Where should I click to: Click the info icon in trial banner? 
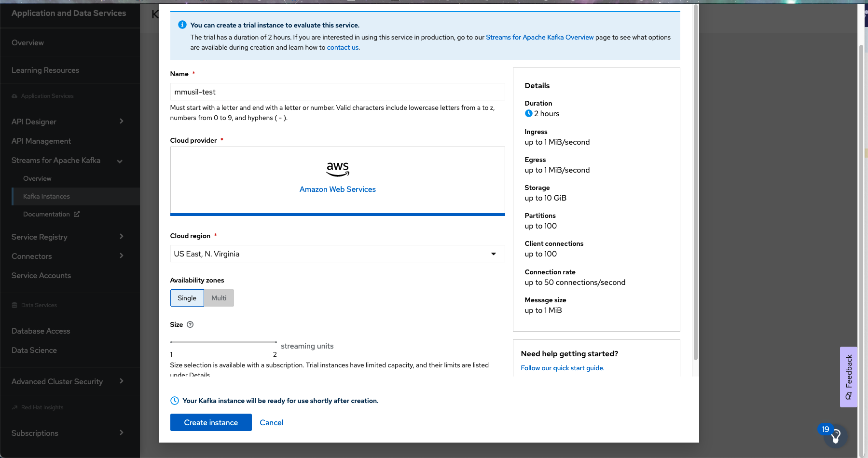pos(182,25)
